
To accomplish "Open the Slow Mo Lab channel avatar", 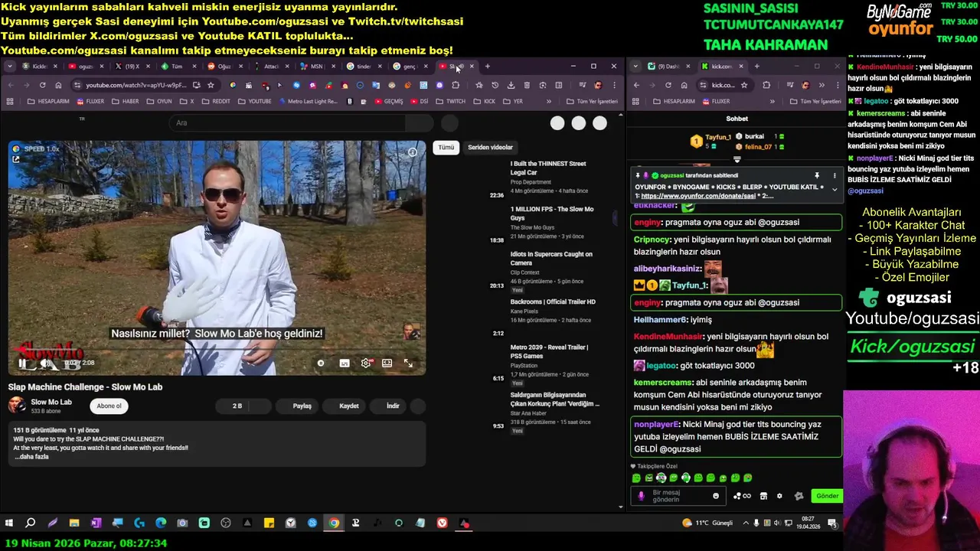I will tap(17, 406).
